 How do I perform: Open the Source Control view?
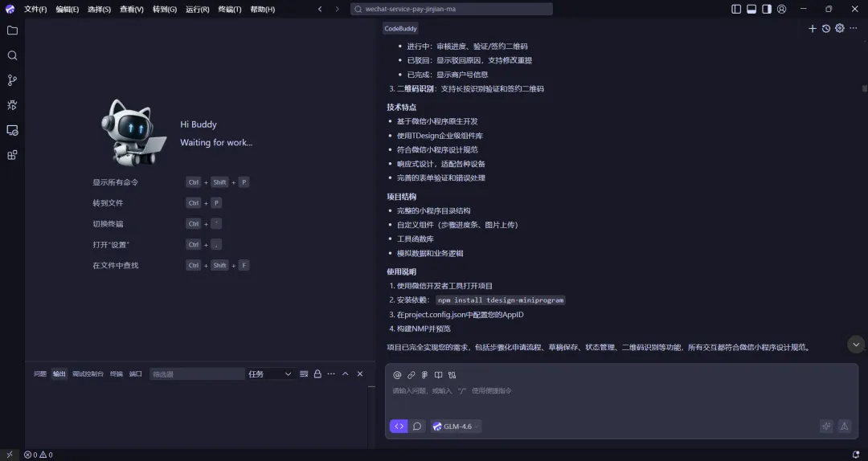point(12,80)
